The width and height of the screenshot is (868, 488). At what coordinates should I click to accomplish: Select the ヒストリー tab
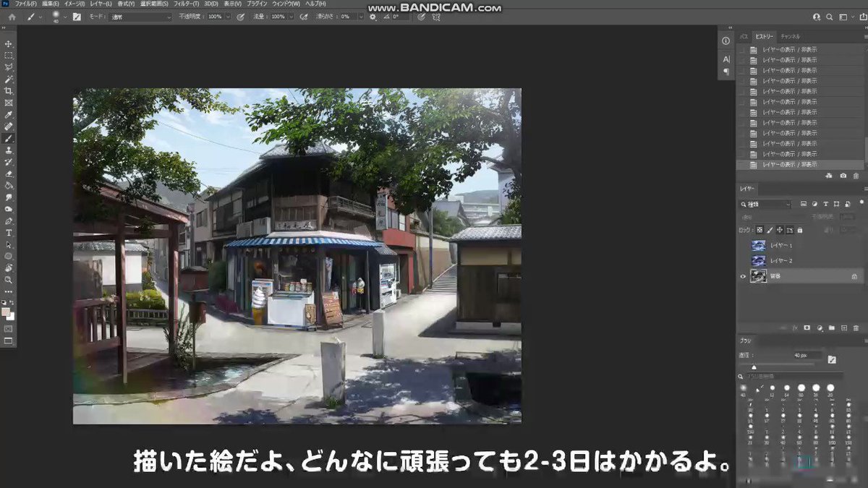click(764, 36)
